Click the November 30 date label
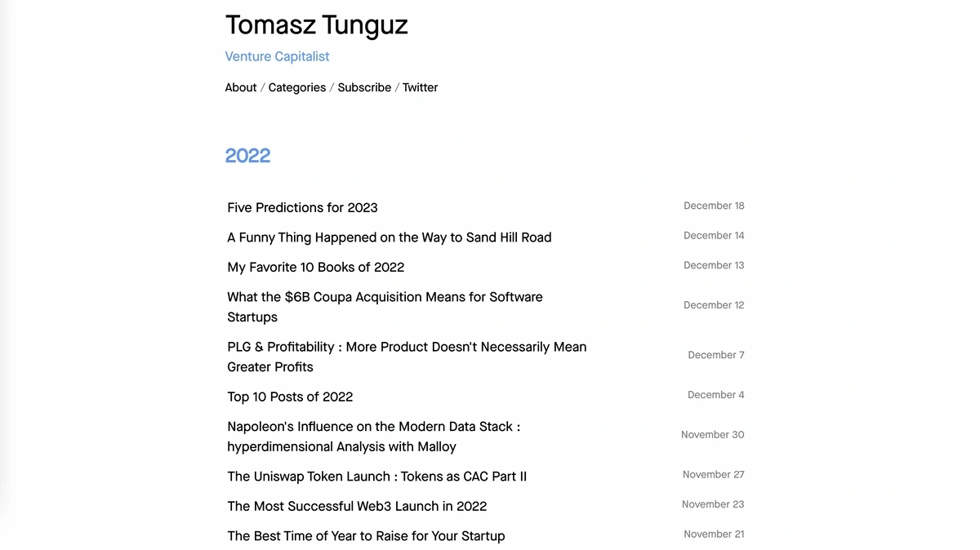The image size is (980, 550). point(712,435)
